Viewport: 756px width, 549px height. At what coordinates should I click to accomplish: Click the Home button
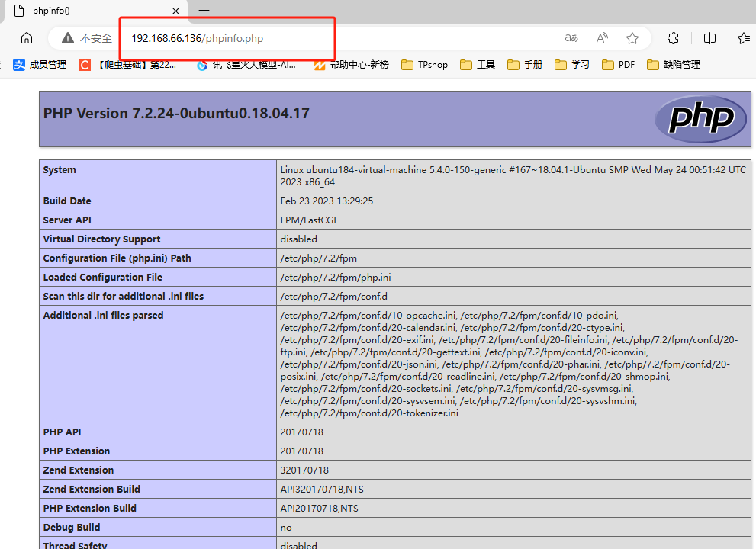tap(27, 37)
